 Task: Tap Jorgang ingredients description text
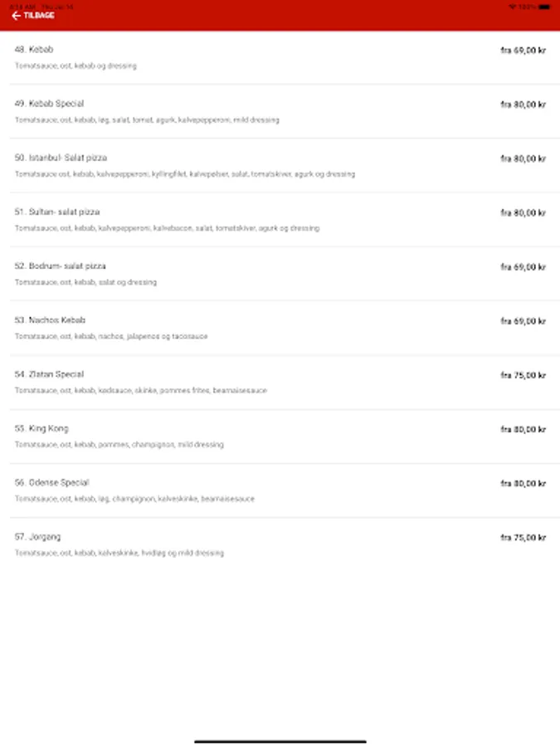(119, 553)
